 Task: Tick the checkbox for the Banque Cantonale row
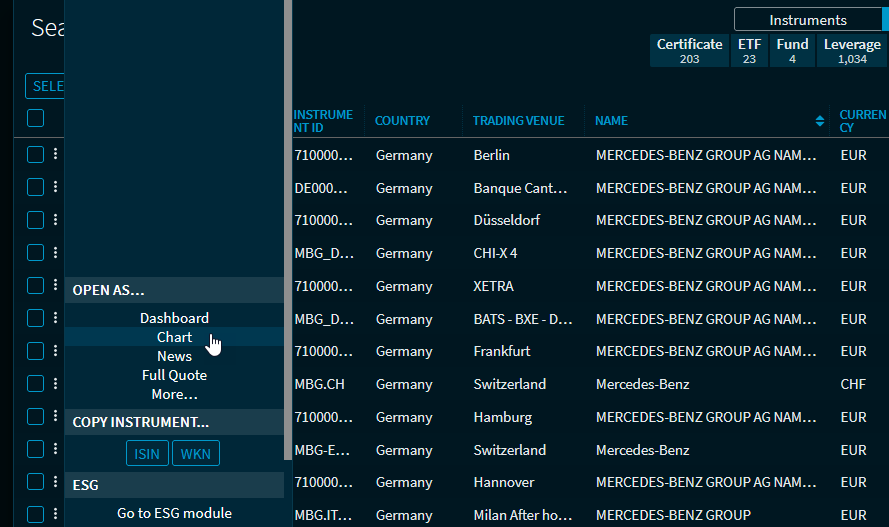click(x=35, y=187)
